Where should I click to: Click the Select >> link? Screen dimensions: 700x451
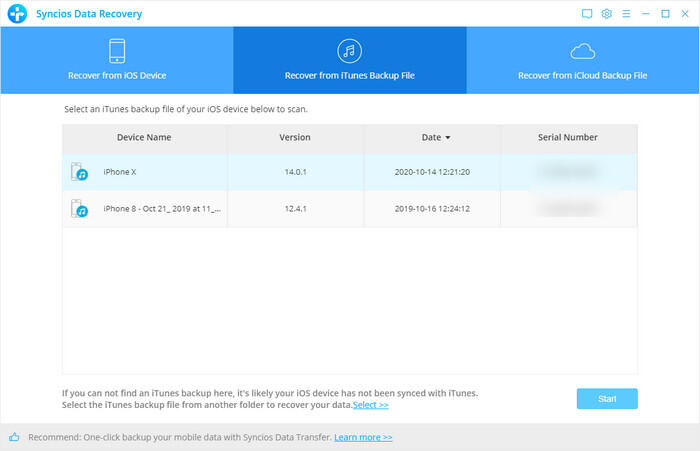tap(370, 405)
